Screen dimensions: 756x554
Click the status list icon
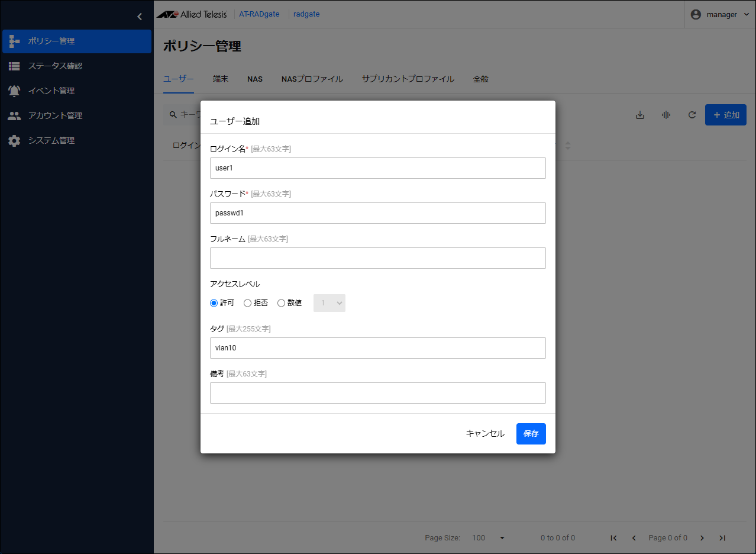coord(14,66)
